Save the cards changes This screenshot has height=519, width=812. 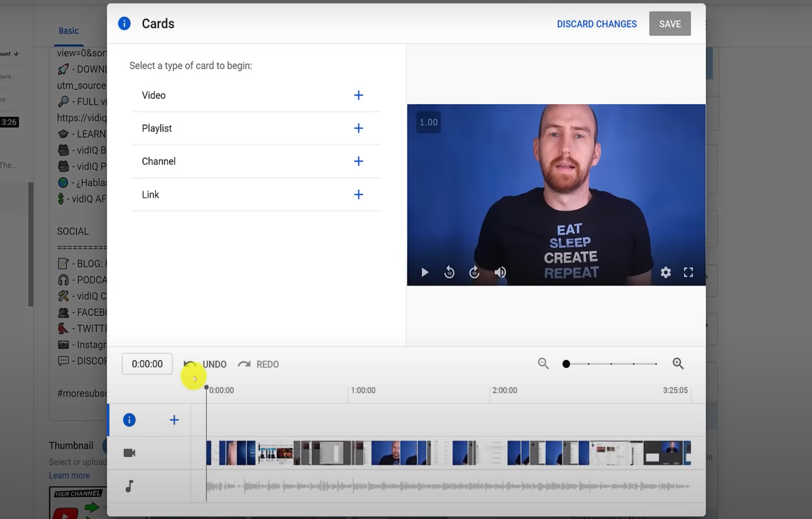[x=669, y=24]
